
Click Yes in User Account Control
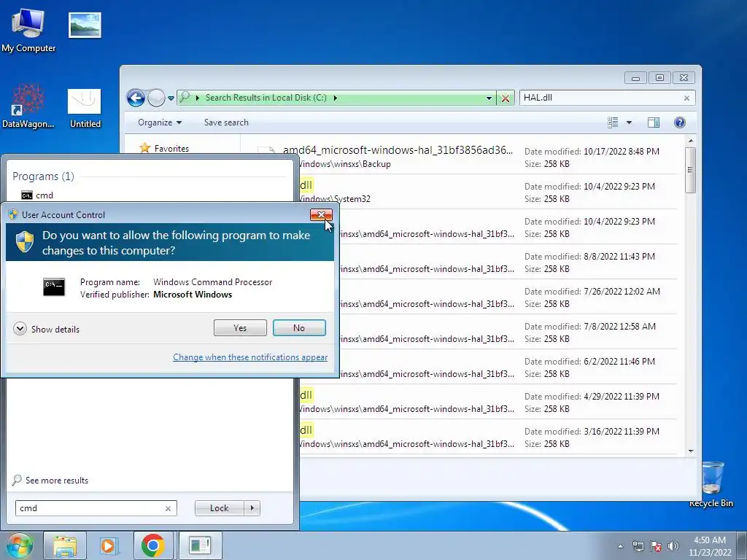tap(240, 327)
